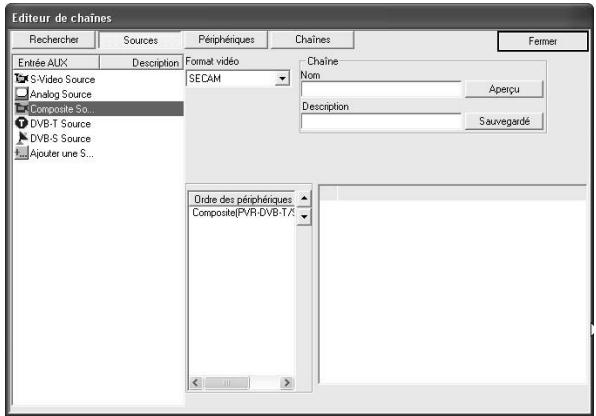The image size is (596, 416).
Task: Select the highlighted Composite So... entry
Action: click(99, 109)
